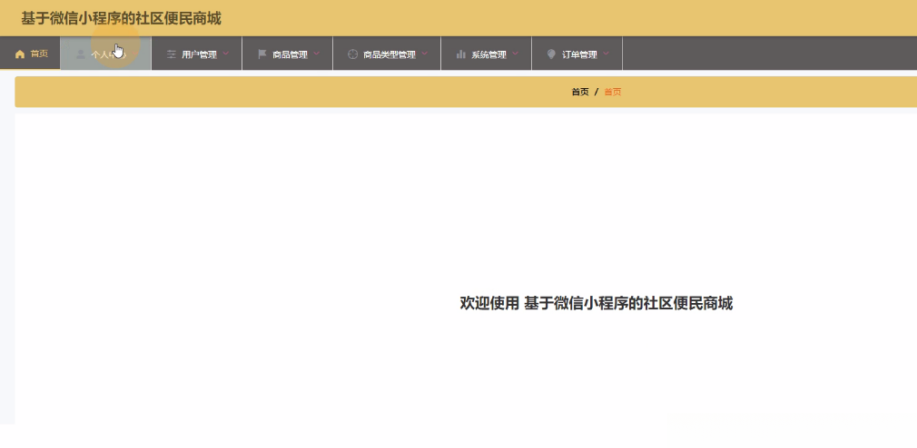Viewport: 917px width, 448px height.
Task: Open the 商品管理 menu
Action: coord(288,53)
